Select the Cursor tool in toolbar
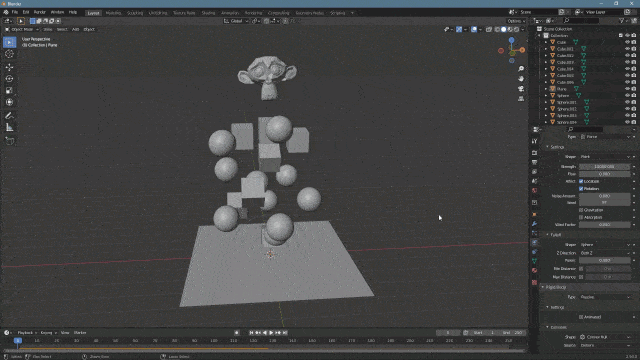 [10, 54]
